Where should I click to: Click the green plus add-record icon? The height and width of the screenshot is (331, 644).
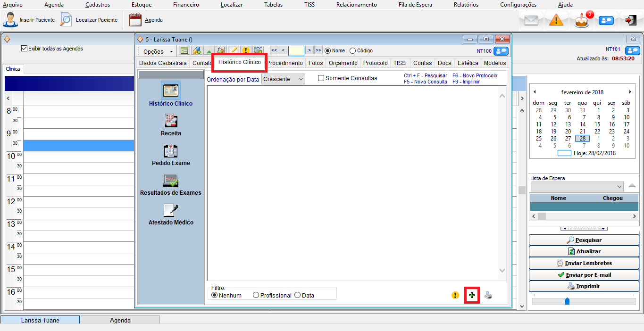click(x=472, y=295)
